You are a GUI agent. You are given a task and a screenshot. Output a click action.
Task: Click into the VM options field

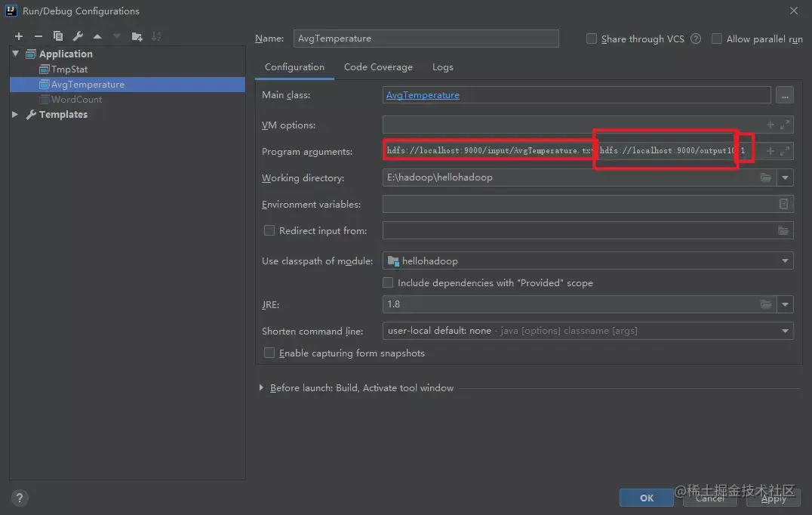574,125
